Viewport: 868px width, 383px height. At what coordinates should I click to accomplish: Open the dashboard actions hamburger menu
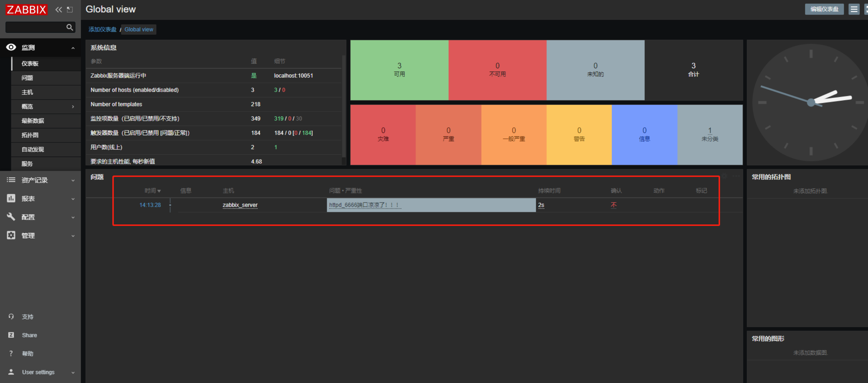click(x=854, y=9)
